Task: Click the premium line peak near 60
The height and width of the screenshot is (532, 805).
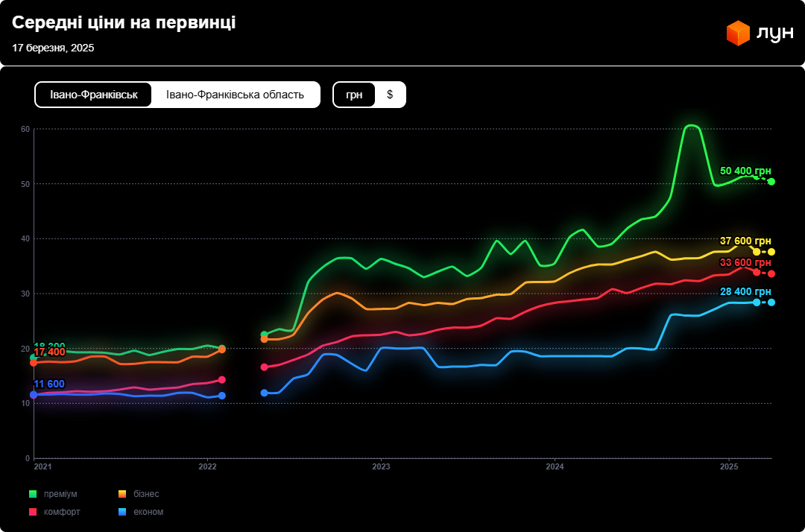Action: [691, 125]
